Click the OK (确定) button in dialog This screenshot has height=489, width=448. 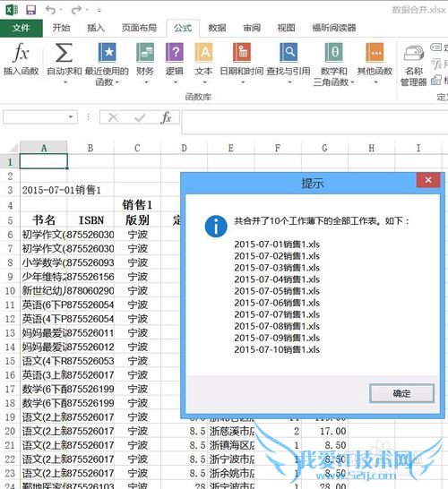click(x=401, y=393)
